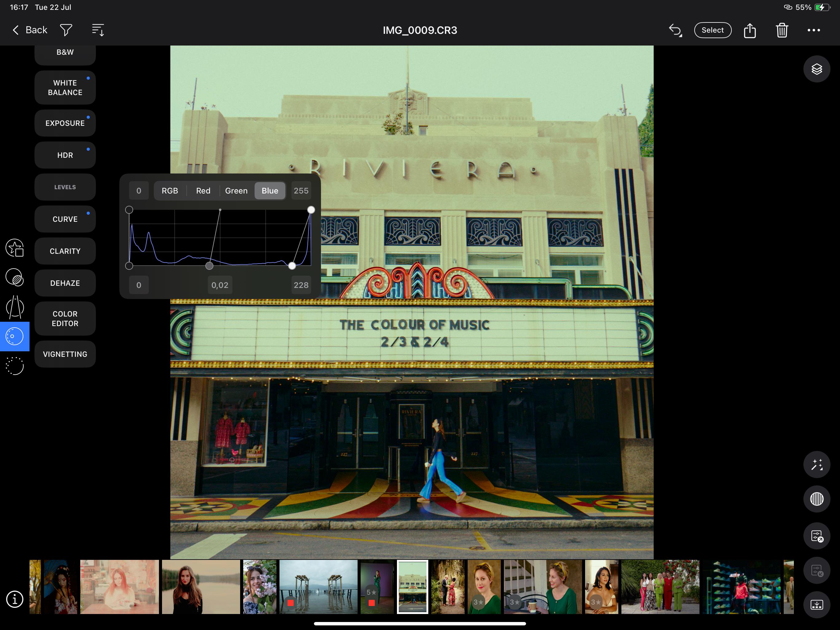Select the woman by lake thumbnail
This screenshot has width=840, height=630.
(x=201, y=587)
